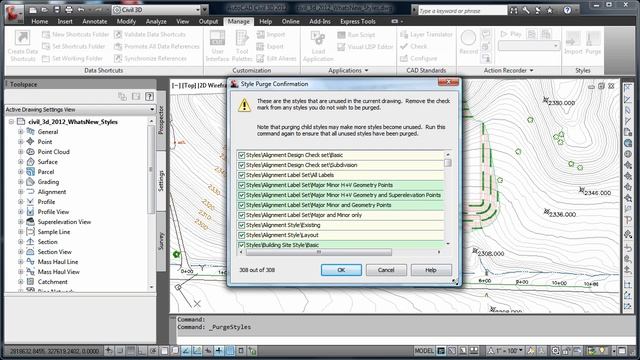The width and height of the screenshot is (640, 360).
Task: Click the Import styles icon
Action: pos(573,38)
